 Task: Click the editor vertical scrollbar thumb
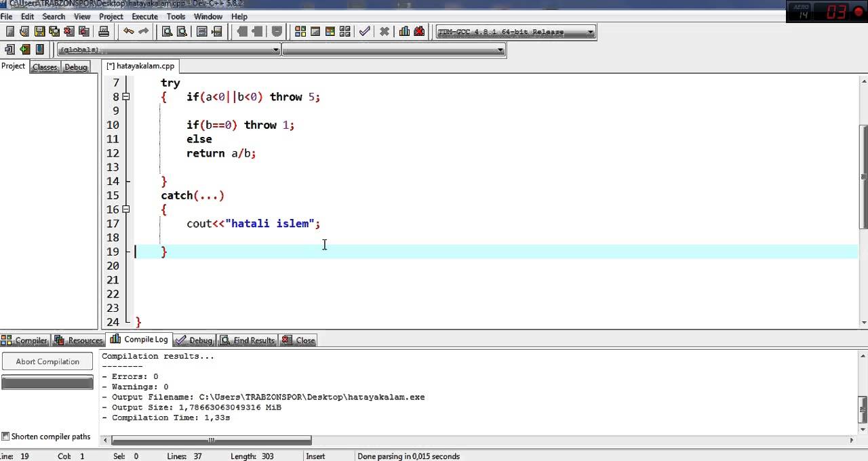(x=863, y=176)
